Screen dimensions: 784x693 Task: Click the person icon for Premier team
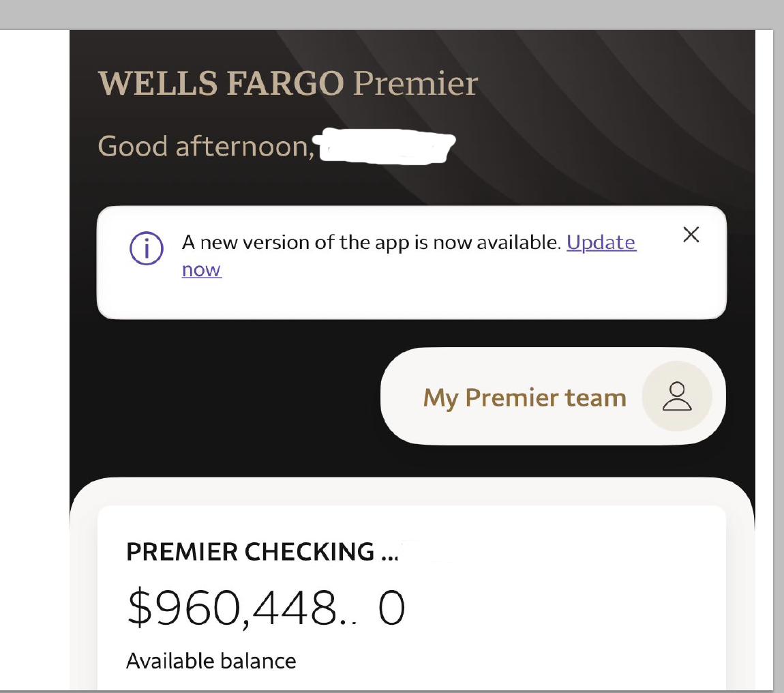pos(677,397)
